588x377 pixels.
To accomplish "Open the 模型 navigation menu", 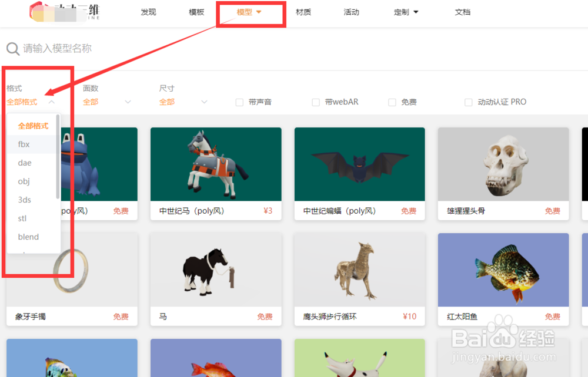I will [x=249, y=12].
